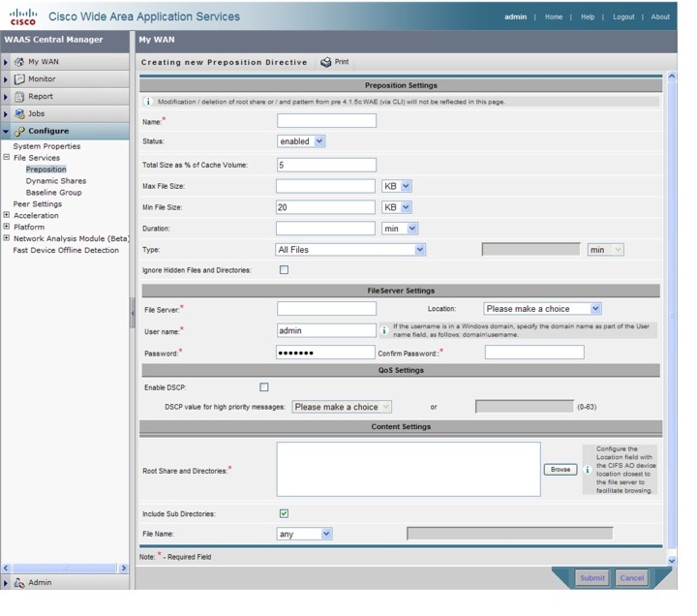Open the Type All Files dropdown
This screenshot has width=697, height=616.
350,250
